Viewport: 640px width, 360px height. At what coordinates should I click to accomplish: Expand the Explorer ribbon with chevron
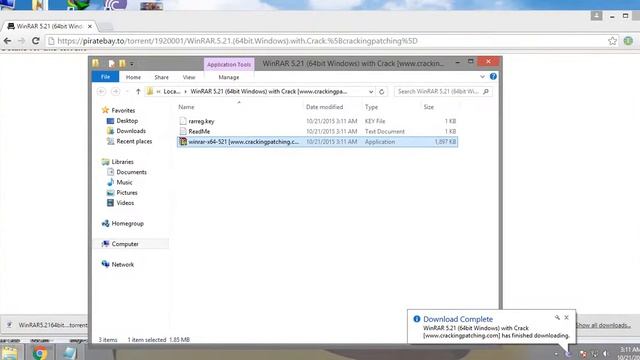point(482,76)
